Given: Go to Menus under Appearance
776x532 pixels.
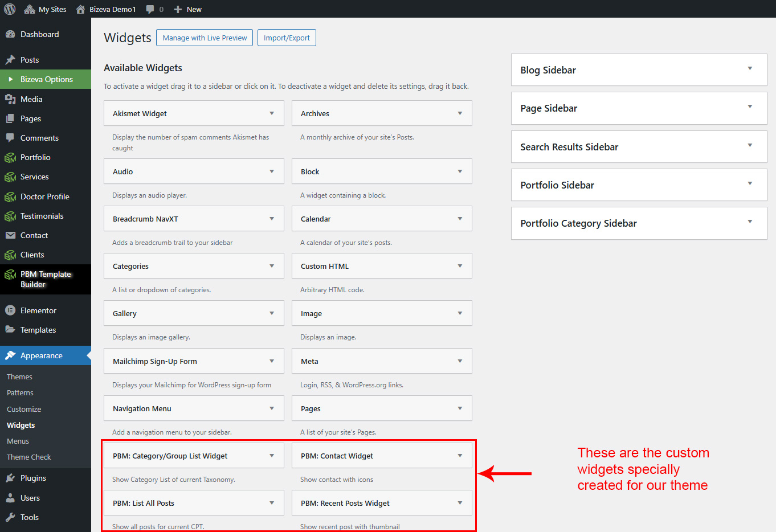Looking at the screenshot, I should [x=18, y=441].
